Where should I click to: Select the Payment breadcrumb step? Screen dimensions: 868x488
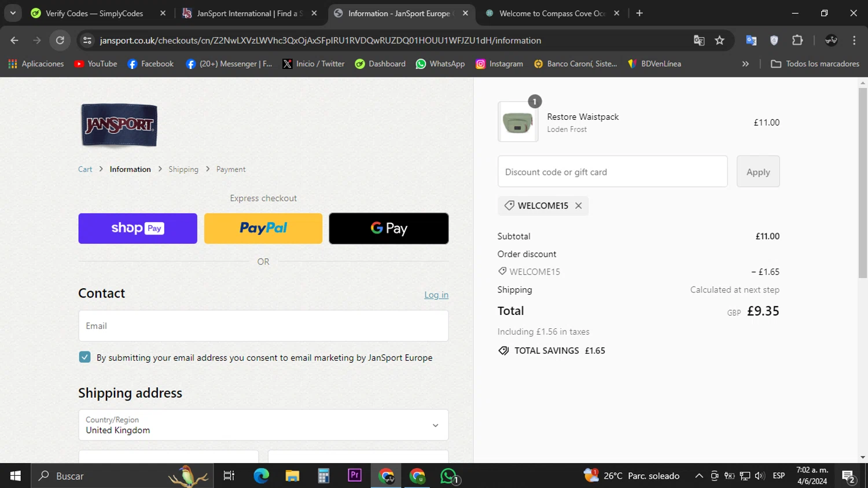(231, 169)
